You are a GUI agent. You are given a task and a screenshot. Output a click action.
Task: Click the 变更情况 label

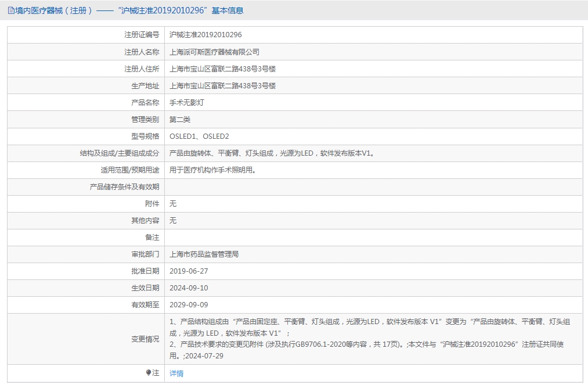tap(145, 339)
